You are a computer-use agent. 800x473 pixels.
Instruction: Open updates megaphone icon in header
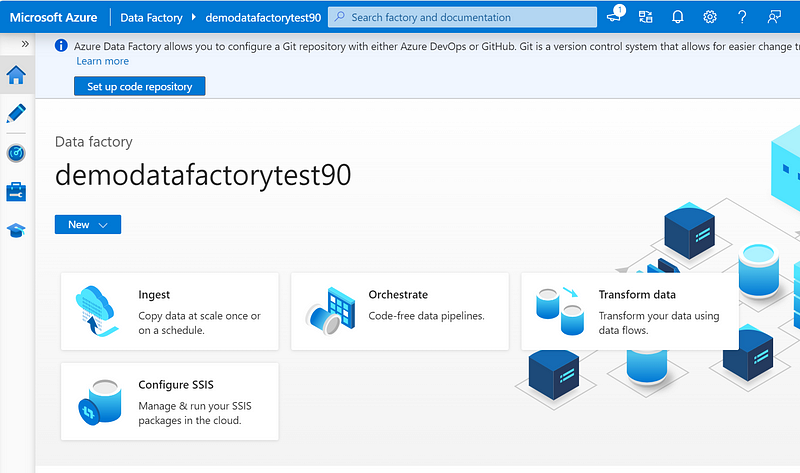(615, 16)
